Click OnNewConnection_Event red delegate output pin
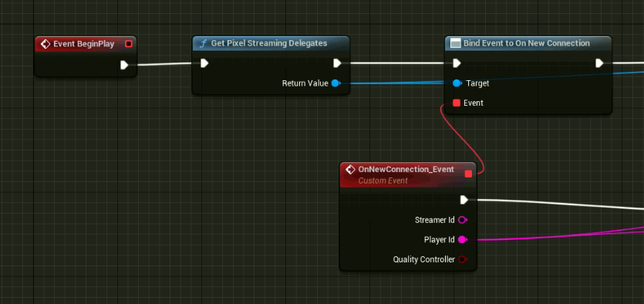The height and width of the screenshot is (304, 644). (468, 174)
